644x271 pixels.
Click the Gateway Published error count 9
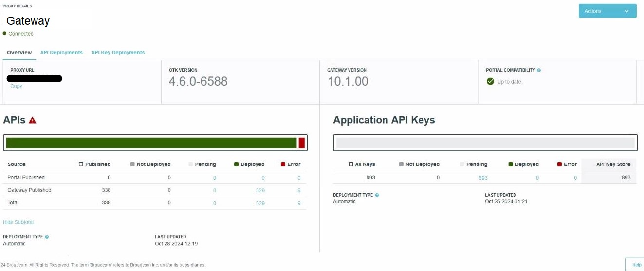click(299, 190)
